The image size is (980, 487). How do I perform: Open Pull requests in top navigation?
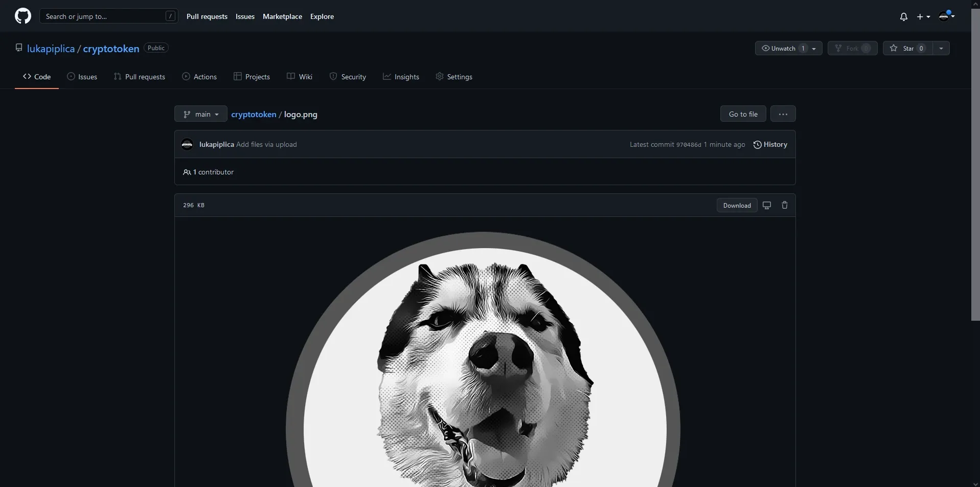(x=207, y=16)
